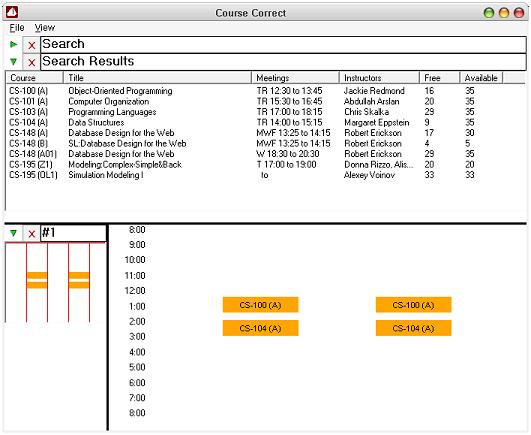Click the Search Results header bar
531x435 pixels.
[283, 62]
